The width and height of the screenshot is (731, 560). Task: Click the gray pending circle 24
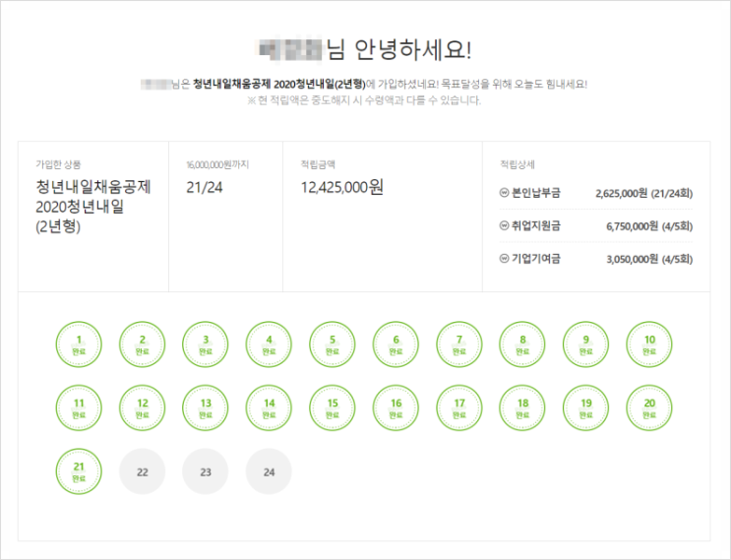click(x=269, y=471)
